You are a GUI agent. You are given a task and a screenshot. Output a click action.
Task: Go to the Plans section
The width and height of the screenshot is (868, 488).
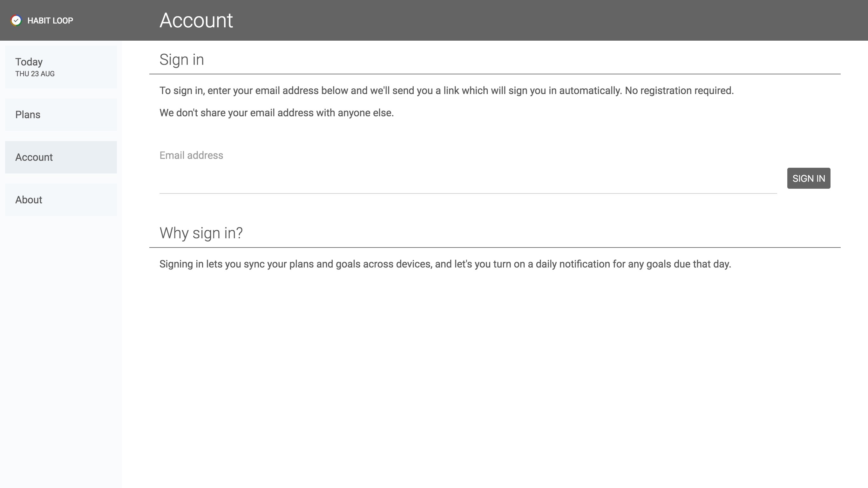point(61,115)
